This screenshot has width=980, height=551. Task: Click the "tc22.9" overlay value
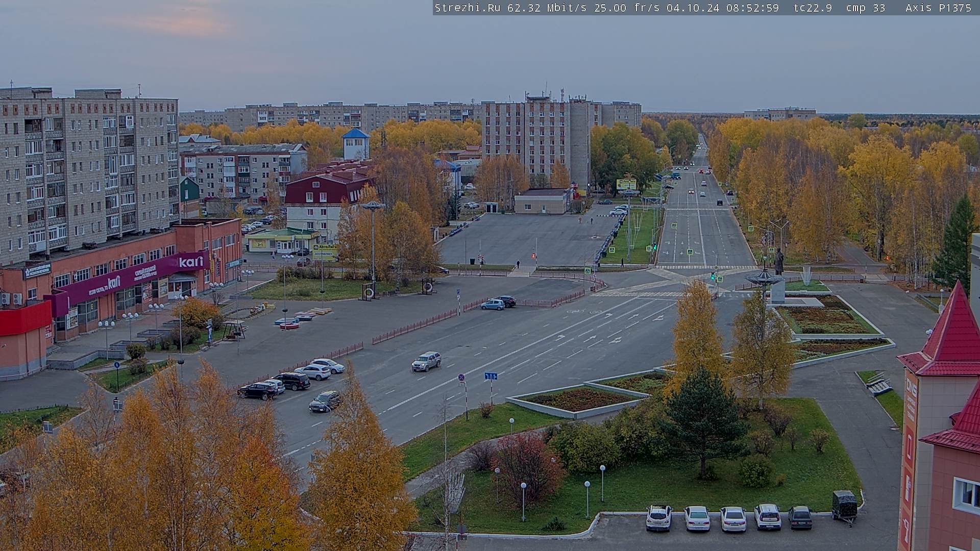[x=813, y=8]
